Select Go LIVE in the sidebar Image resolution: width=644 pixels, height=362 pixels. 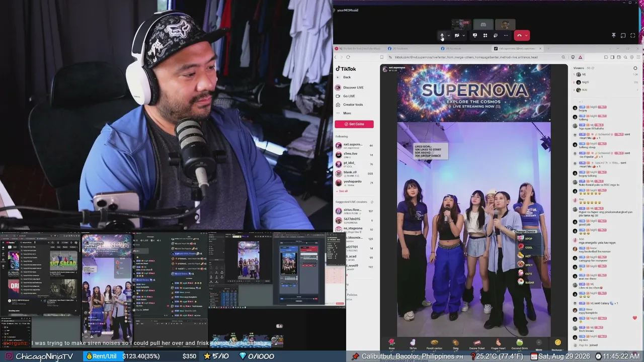pyautogui.click(x=346, y=96)
